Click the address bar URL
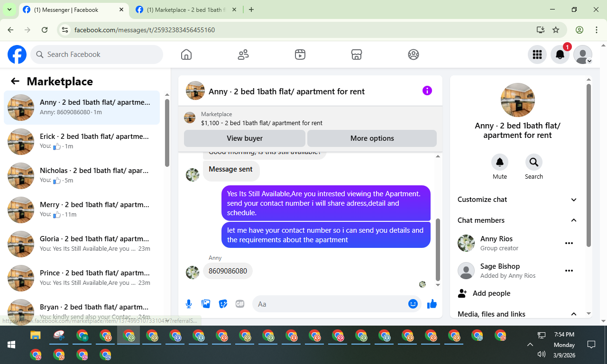607x364 pixels. [145, 30]
